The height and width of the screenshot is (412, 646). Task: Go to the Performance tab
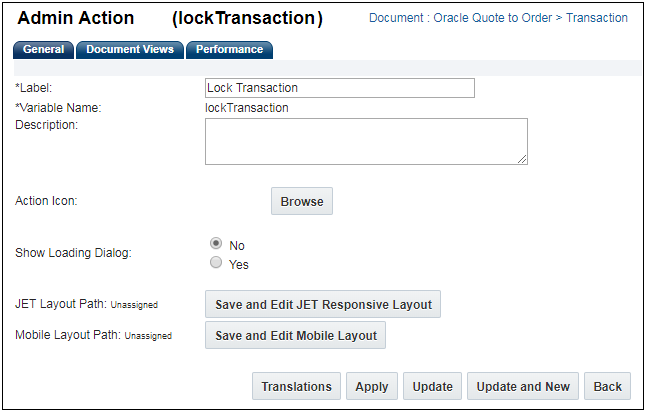point(229,49)
